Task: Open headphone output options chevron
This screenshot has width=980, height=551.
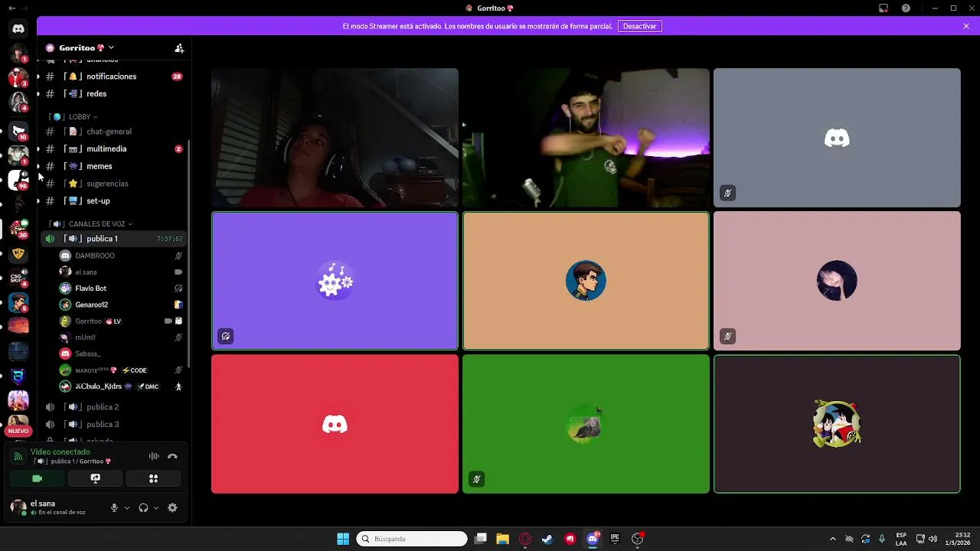Action: tap(156, 507)
